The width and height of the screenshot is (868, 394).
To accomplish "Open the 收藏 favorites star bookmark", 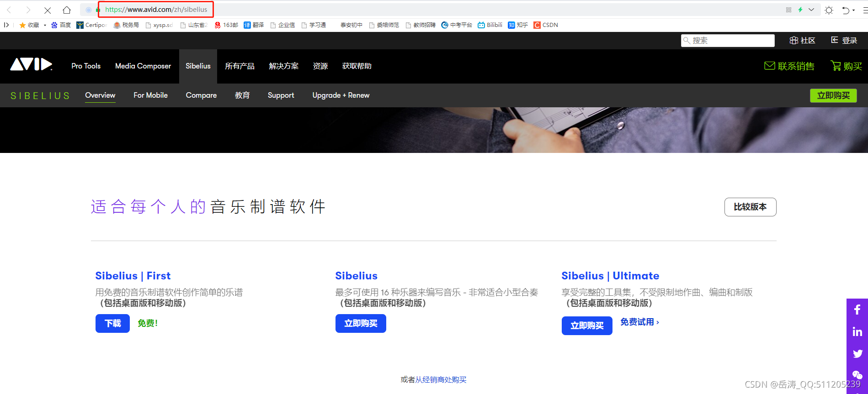I will [x=29, y=25].
